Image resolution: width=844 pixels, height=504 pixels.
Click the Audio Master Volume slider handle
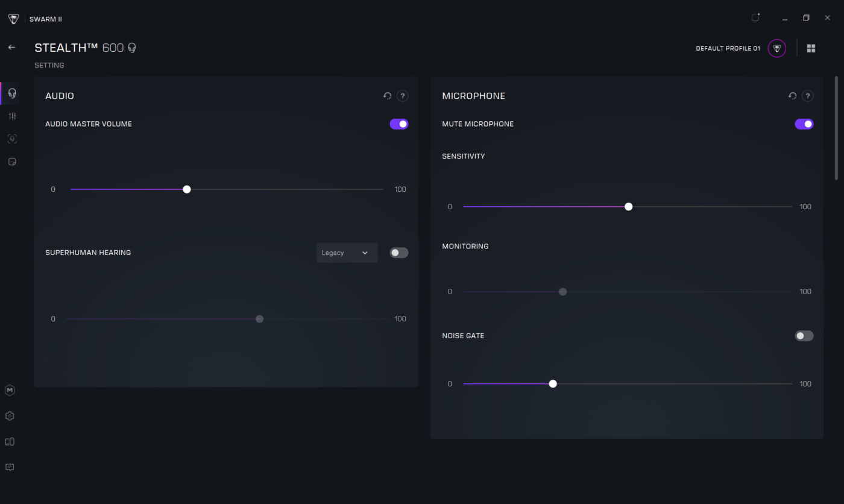187,189
